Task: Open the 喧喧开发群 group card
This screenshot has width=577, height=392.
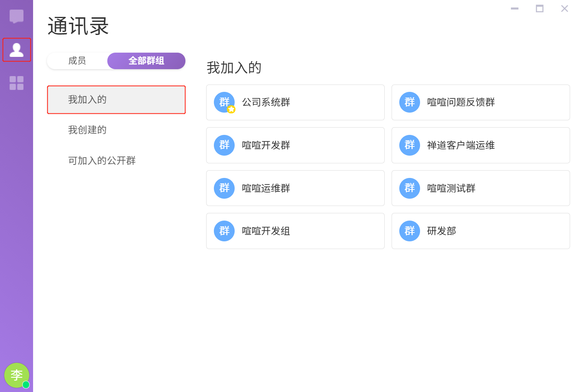Action: 295,145
